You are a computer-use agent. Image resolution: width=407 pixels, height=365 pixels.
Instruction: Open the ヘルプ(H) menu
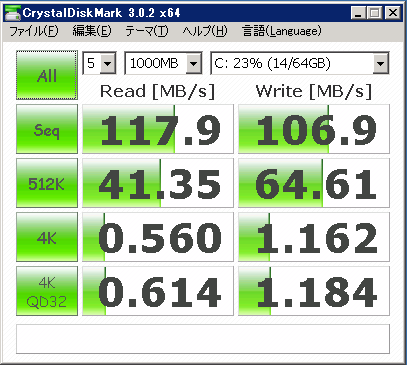click(205, 31)
